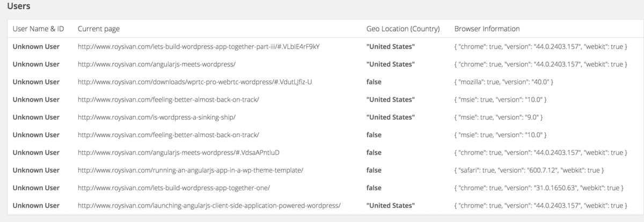Click "United States" in the launching-angularjs row

pos(391,205)
